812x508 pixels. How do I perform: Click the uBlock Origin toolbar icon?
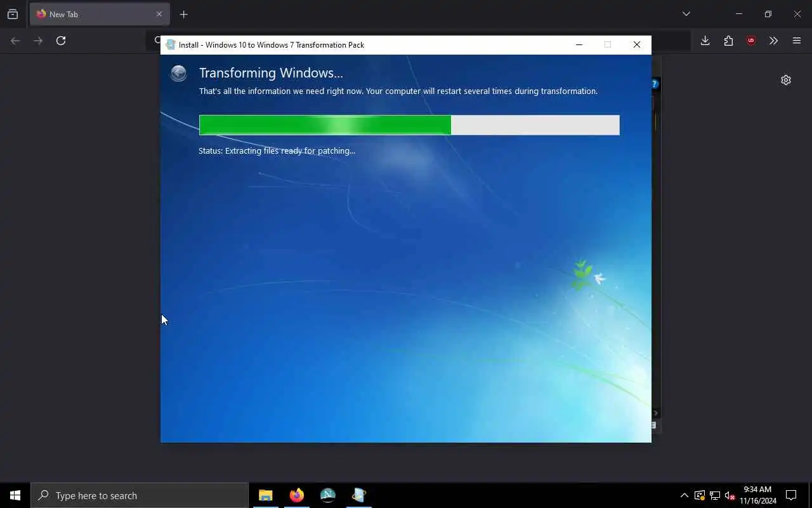point(751,41)
